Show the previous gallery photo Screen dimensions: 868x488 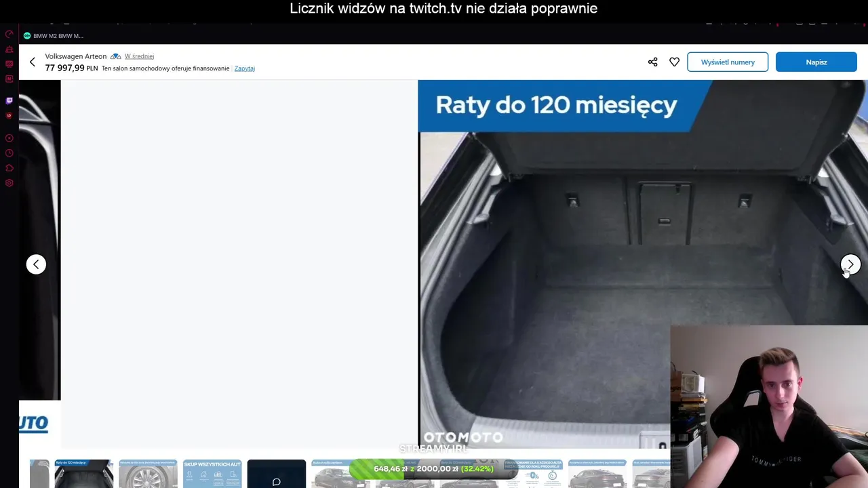pos(36,264)
